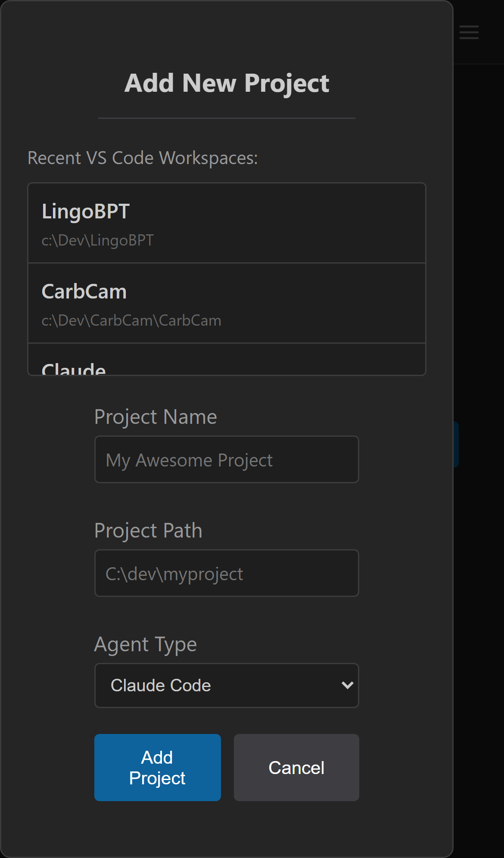This screenshot has width=504, height=858.
Task: Select the CarbCam workspace
Action: 227,303
